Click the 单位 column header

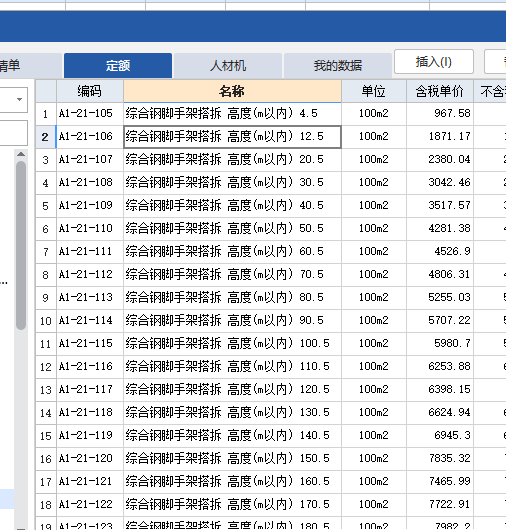[x=374, y=91]
